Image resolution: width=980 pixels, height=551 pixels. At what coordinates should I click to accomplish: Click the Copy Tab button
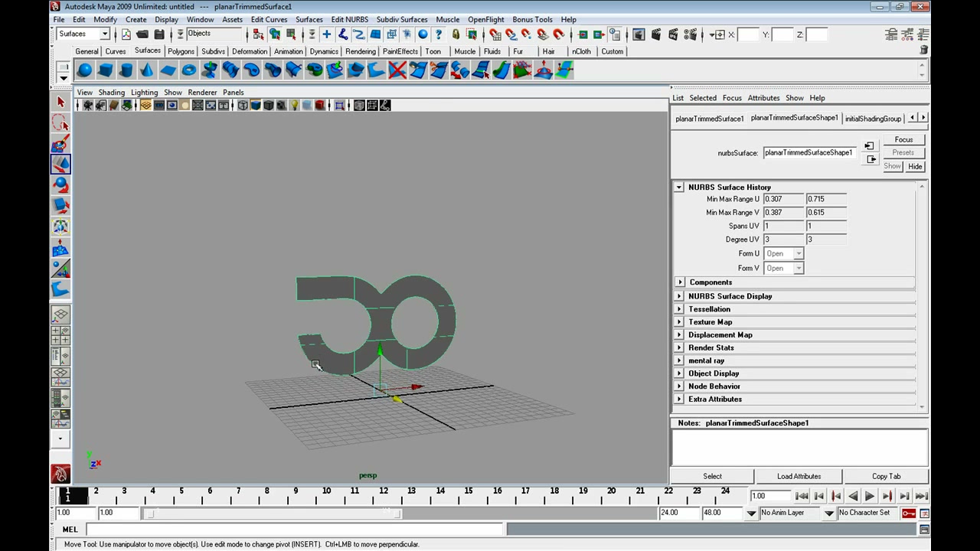pyautogui.click(x=886, y=476)
